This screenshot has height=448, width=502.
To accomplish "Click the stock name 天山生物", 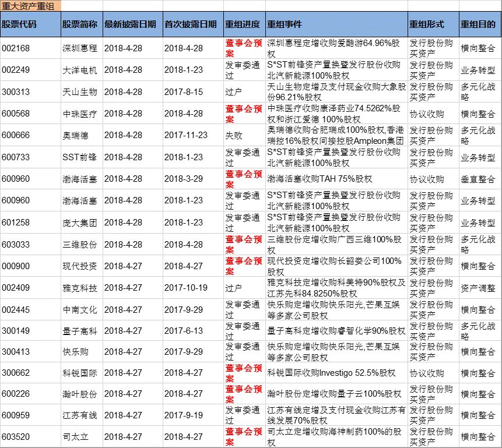I will pos(80,92).
